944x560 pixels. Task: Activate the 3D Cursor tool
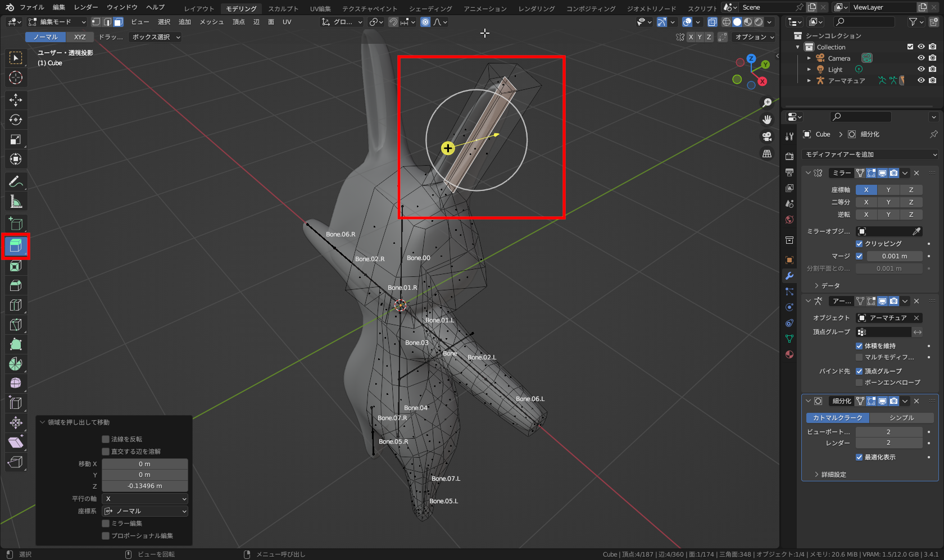[x=16, y=78]
